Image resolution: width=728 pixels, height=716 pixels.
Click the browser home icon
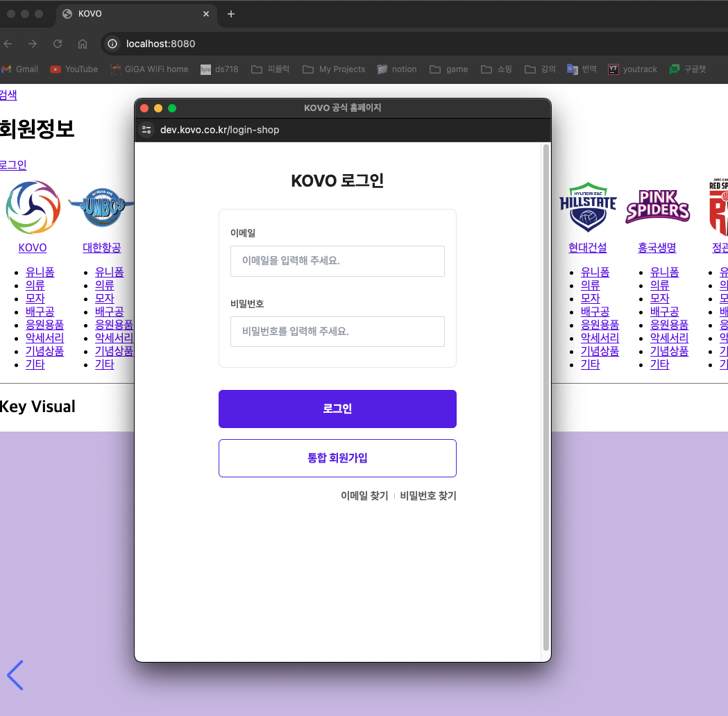tap(82, 43)
